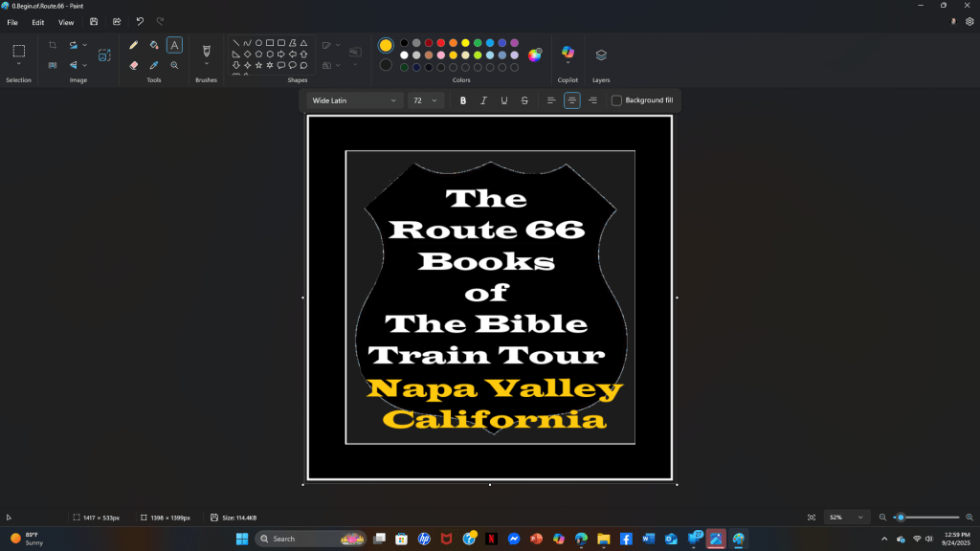Image resolution: width=980 pixels, height=551 pixels.
Task: Toggle Strikethrough text formatting
Action: (524, 100)
